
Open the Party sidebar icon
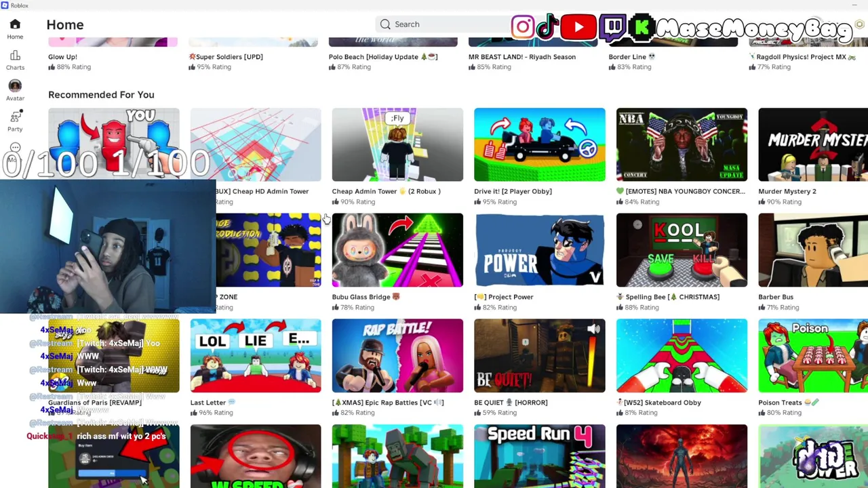tap(15, 117)
